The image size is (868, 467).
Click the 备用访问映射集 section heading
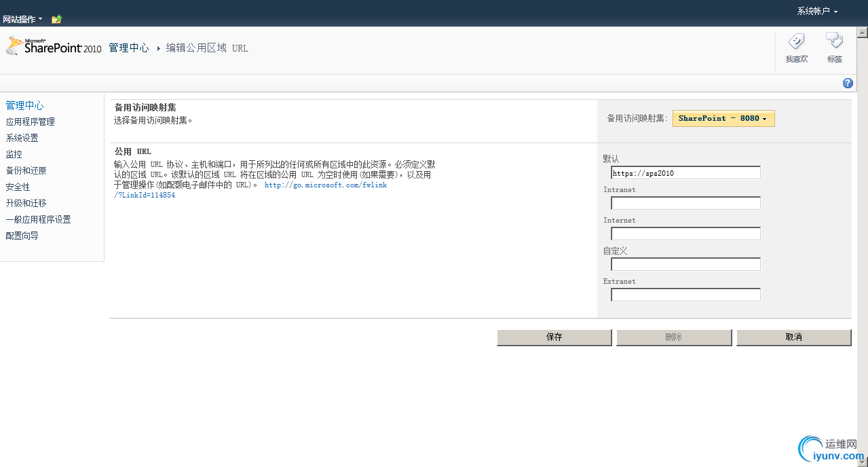(145, 107)
